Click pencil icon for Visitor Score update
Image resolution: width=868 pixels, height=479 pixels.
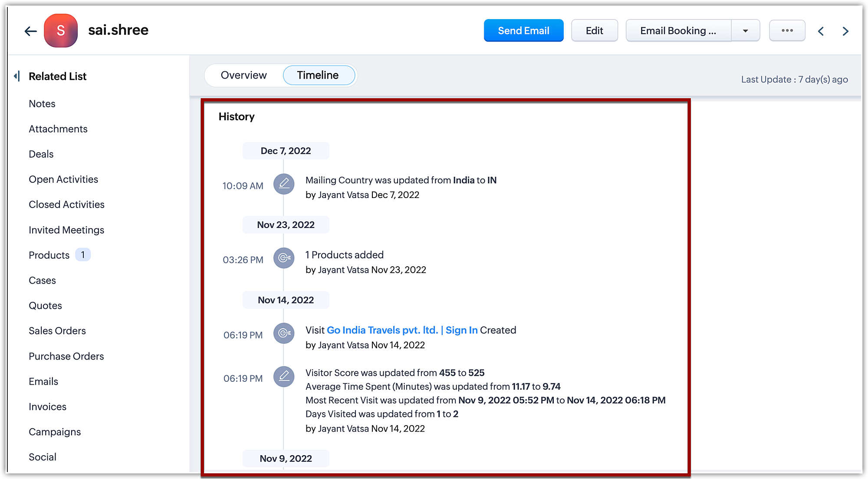284,377
